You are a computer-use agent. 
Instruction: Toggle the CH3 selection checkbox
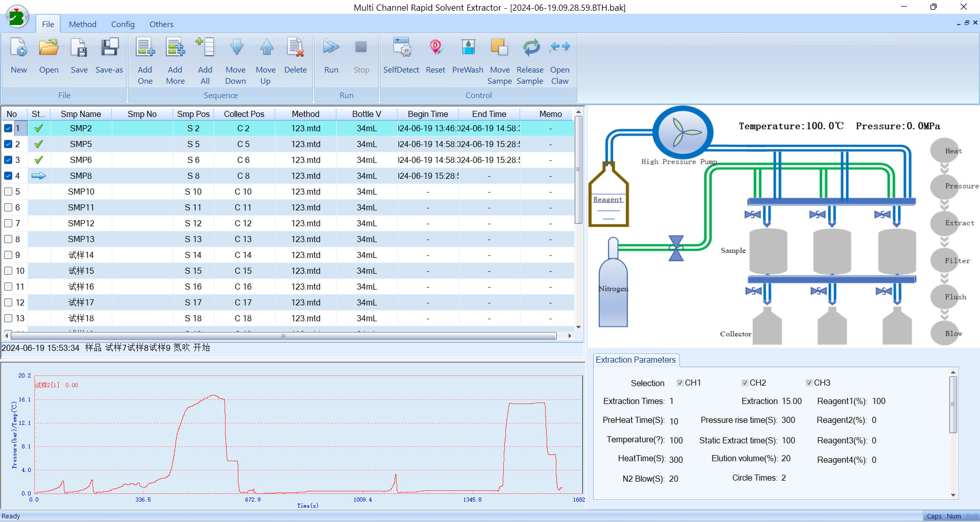809,383
